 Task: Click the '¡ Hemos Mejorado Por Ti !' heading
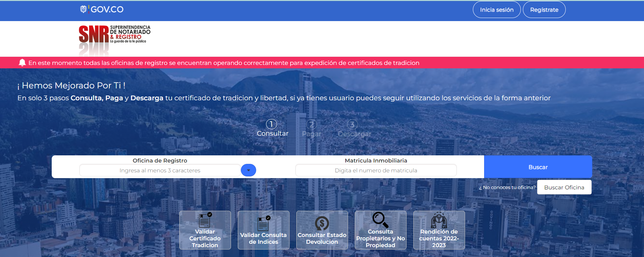click(x=71, y=85)
